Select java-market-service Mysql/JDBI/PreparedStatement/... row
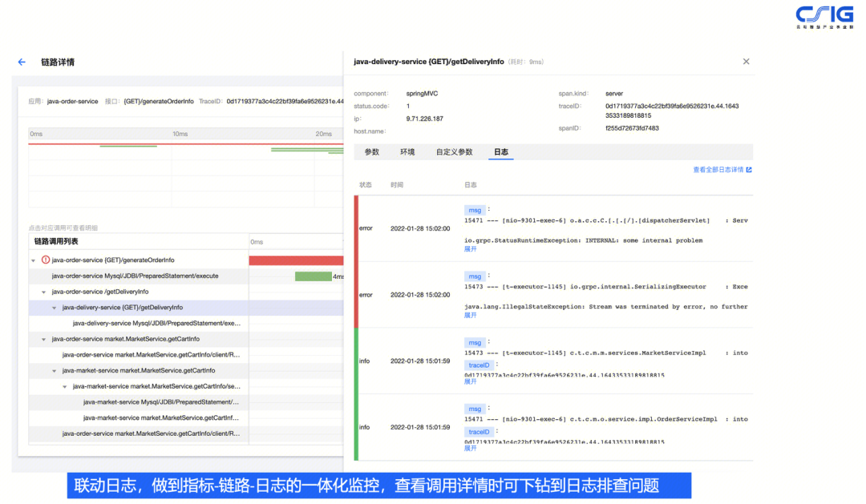The height and width of the screenshot is (504, 866). pyautogui.click(x=139, y=402)
